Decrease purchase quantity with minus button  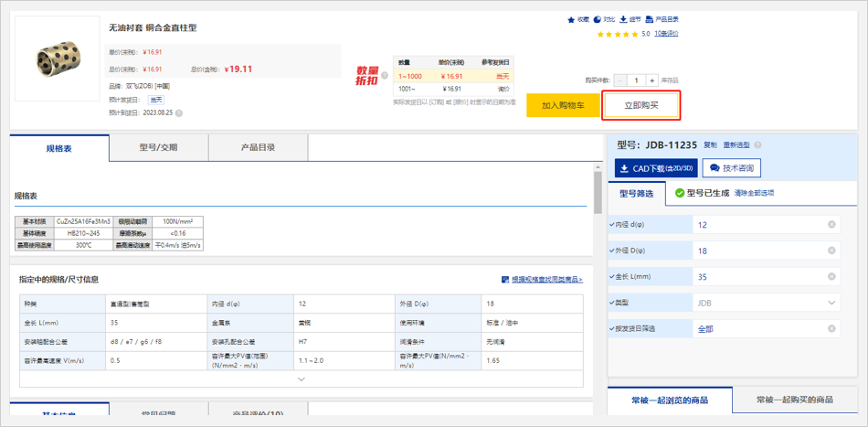622,80
